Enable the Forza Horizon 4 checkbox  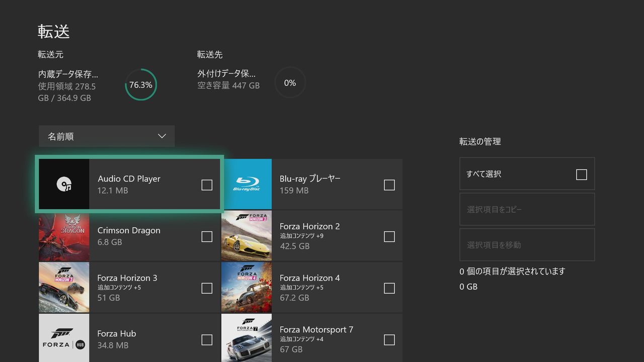click(x=389, y=288)
